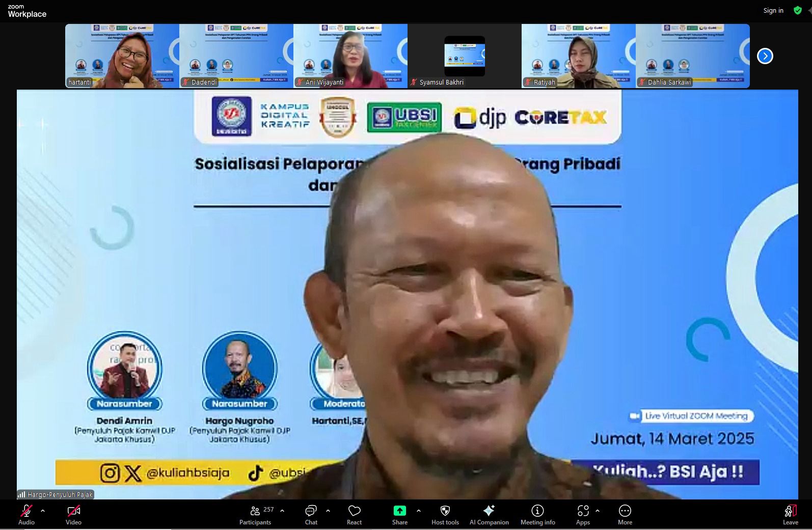Click the Sign in link
The height and width of the screenshot is (530, 812).
(773, 11)
